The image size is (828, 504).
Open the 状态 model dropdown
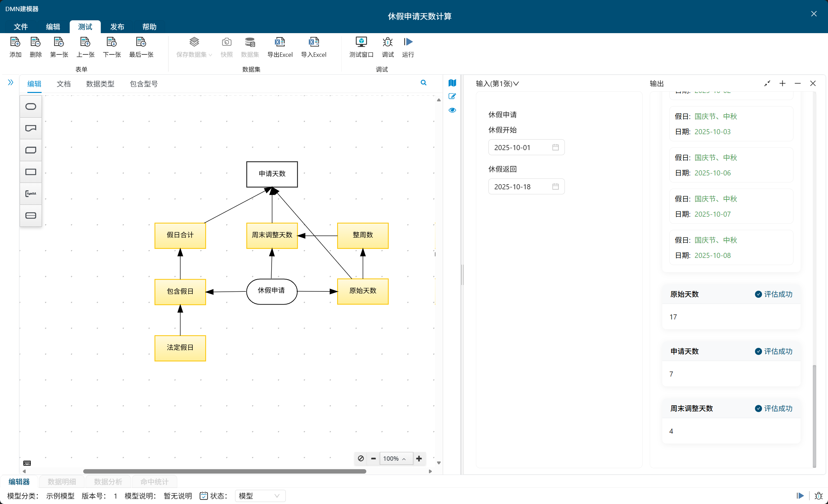pos(260,496)
